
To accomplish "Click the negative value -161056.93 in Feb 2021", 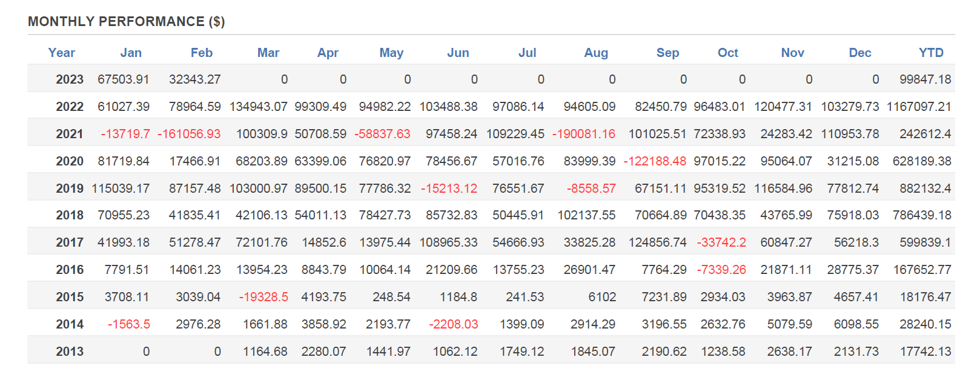I will click(x=189, y=134).
